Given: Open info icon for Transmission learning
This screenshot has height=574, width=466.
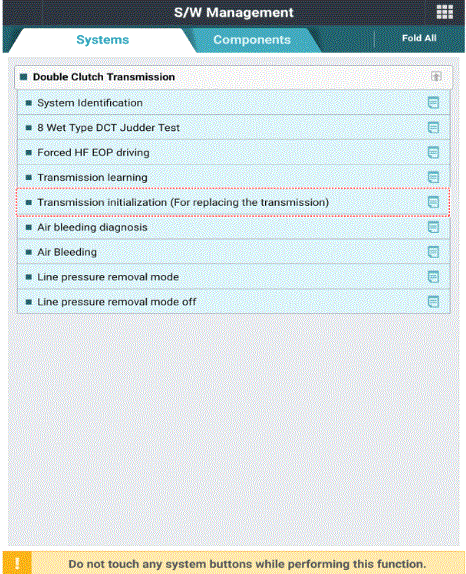Looking at the screenshot, I should pos(433,178).
